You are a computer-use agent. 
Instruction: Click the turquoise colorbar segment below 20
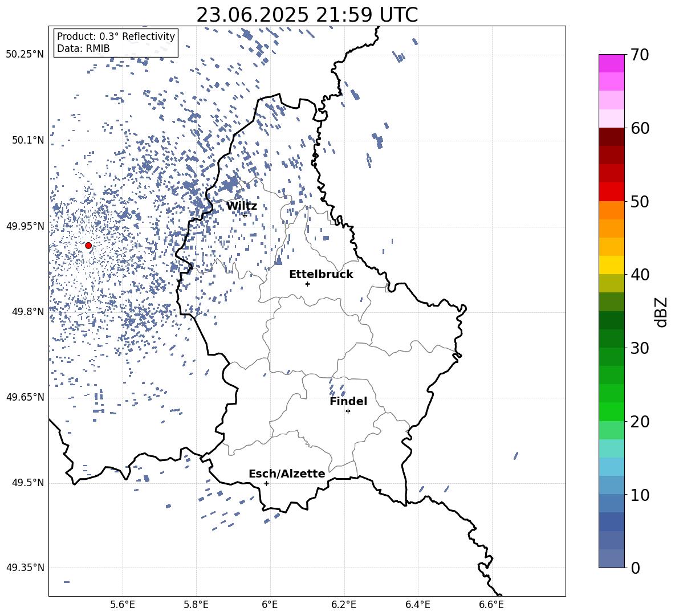click(x=611, y=448)
